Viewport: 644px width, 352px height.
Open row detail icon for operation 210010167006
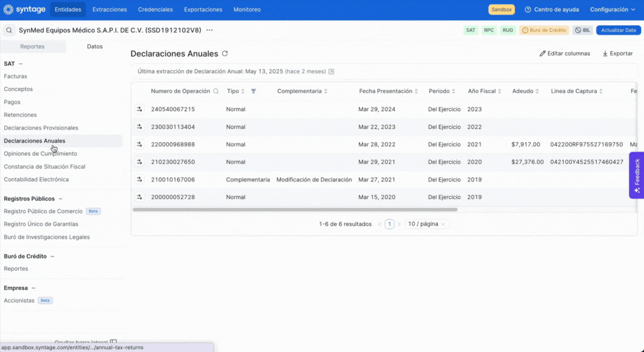point(139,179)
